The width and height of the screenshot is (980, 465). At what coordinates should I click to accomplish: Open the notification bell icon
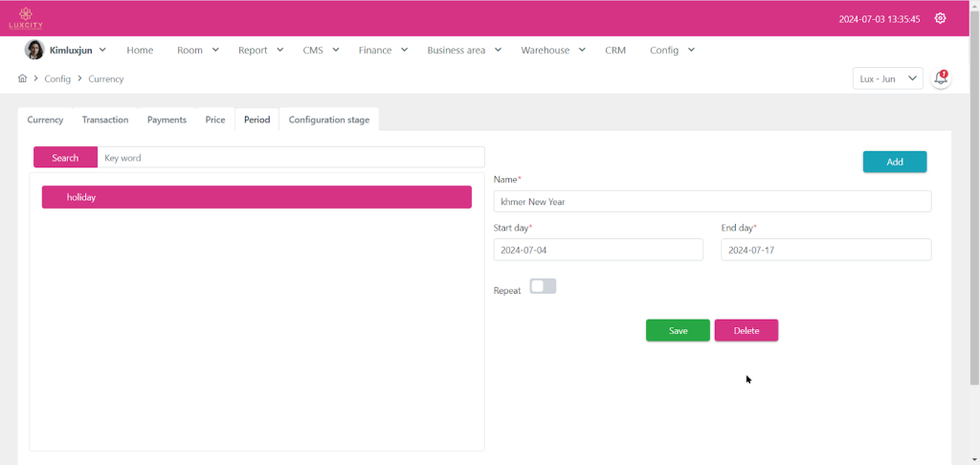coord(941,78)
